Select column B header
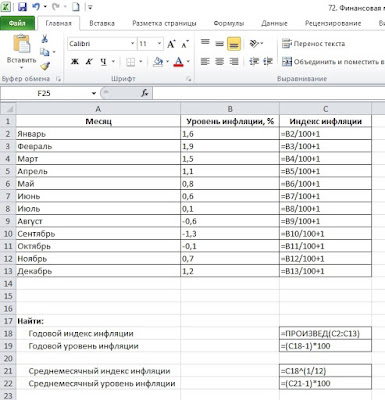Screen dimensions: 385x400 (230, 109)
